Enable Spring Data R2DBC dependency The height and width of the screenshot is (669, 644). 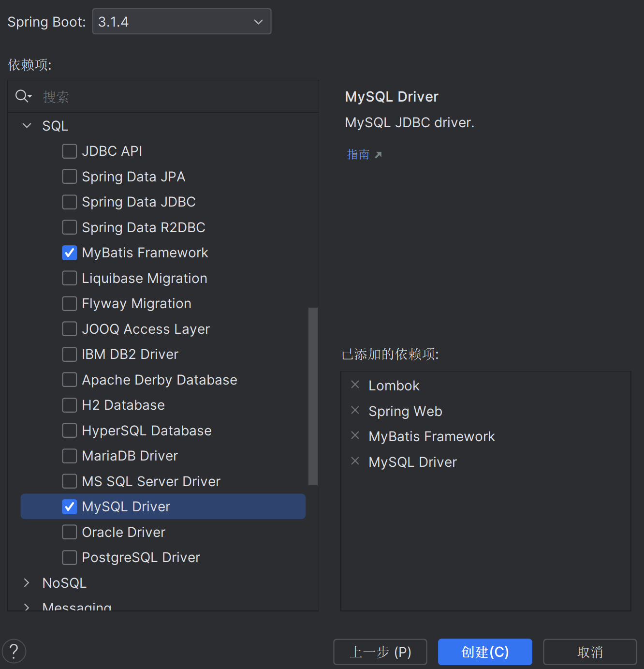tap(70, 227)
